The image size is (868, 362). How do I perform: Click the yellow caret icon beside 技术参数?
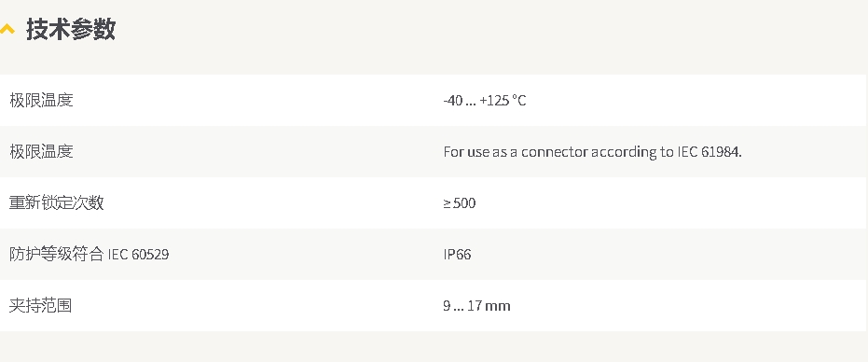7,29
